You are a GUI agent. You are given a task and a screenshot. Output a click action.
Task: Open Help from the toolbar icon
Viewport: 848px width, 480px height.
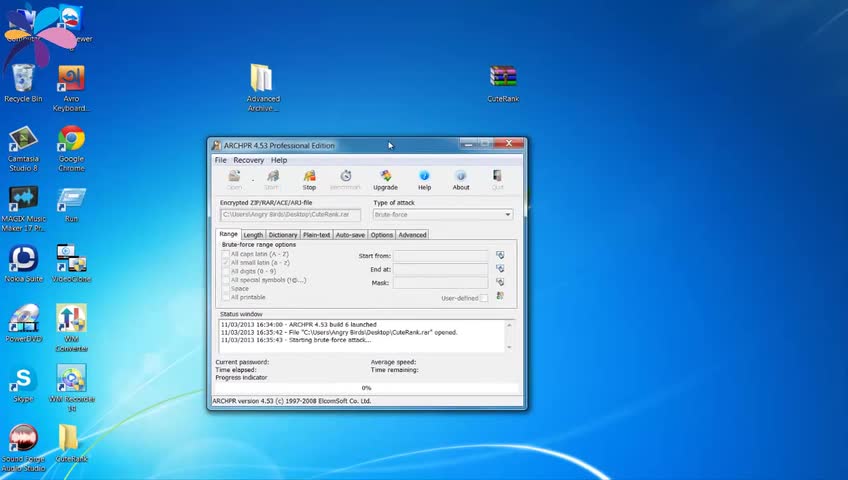coord(424,176)
